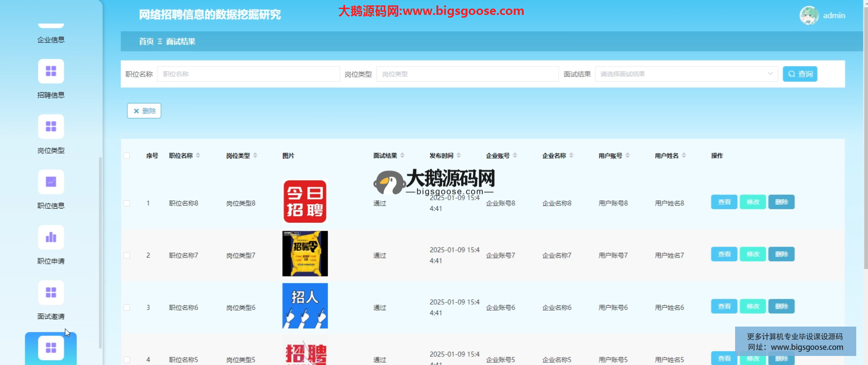Click 查看 button for 职位名称8 row
The width and height of the screenshot is (868, 365).
tap(724, 202)
